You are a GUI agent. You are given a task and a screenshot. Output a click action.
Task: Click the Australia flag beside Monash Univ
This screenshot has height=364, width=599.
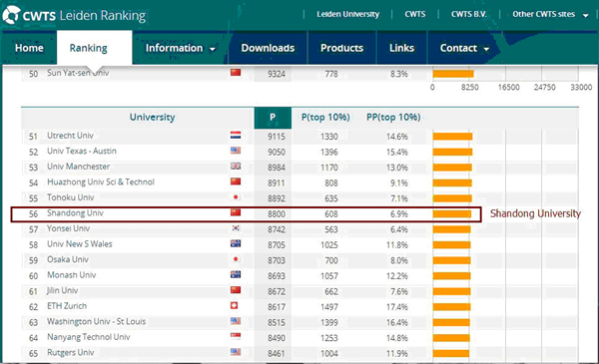pos(236,274)
